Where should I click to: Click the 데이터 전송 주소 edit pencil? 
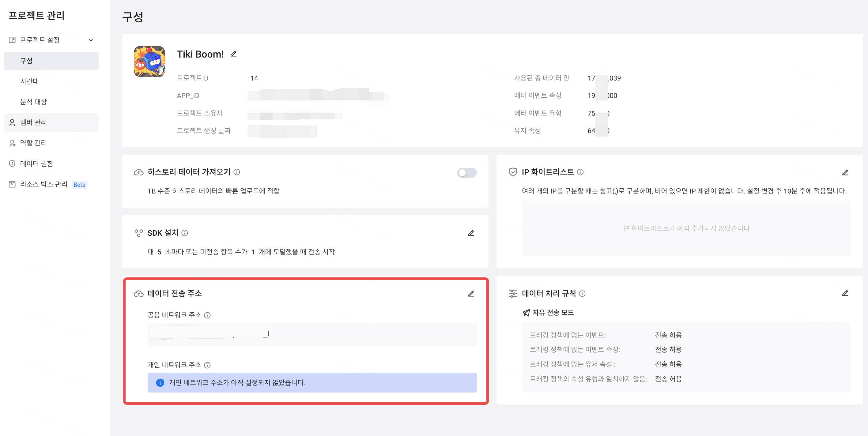tap(471, 294)
